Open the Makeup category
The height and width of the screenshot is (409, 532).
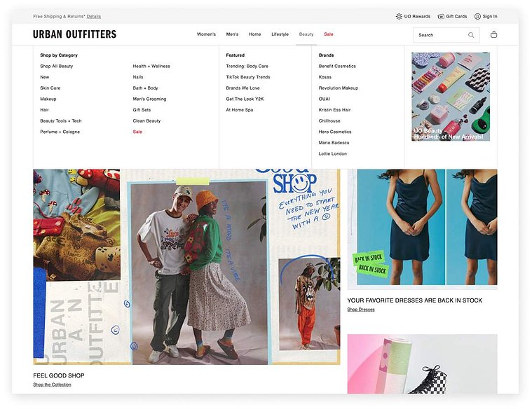[x=48, y=99]
